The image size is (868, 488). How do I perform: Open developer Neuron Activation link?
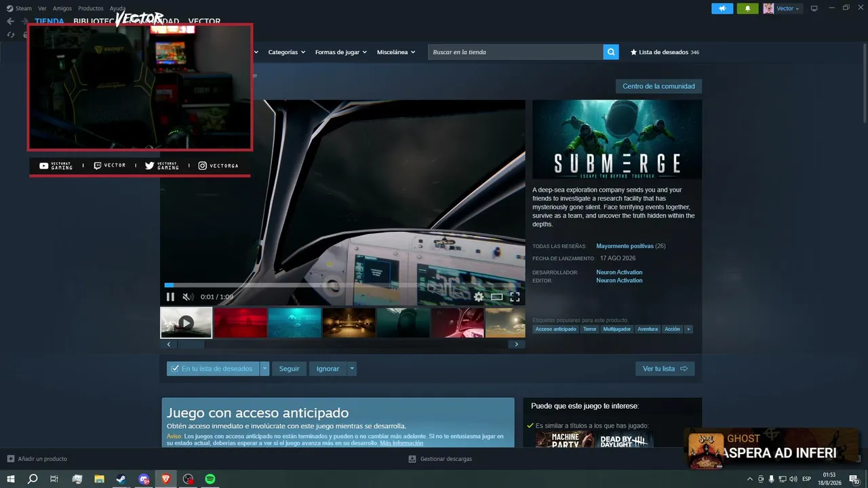click(x=619, y=272)
